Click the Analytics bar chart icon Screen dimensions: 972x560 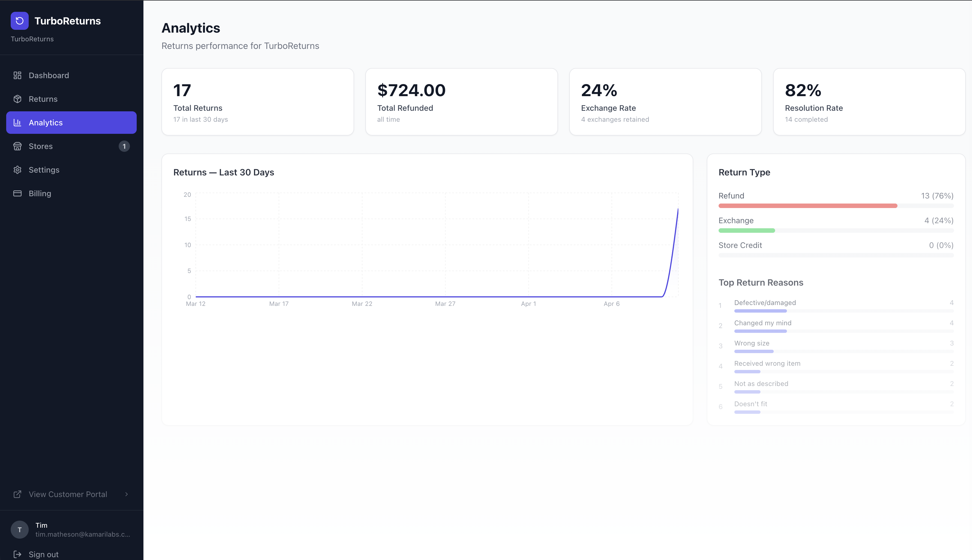[17, 123]
